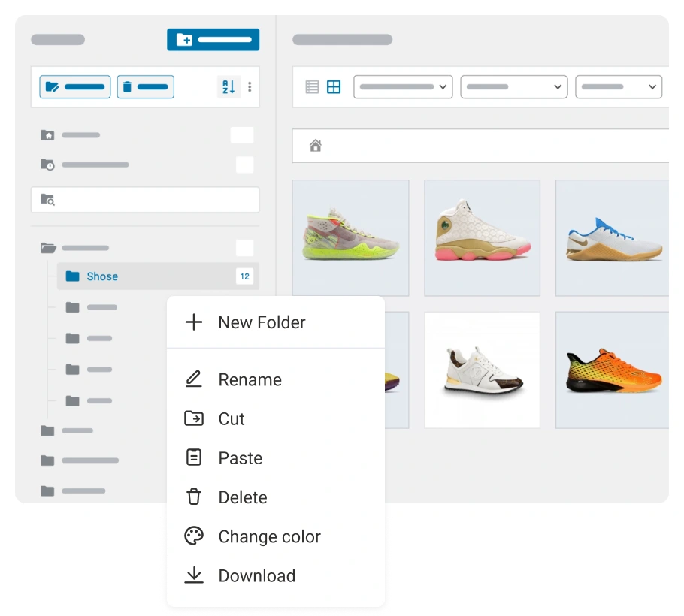Expand the third filter dropdown

(x=618, y=87)
